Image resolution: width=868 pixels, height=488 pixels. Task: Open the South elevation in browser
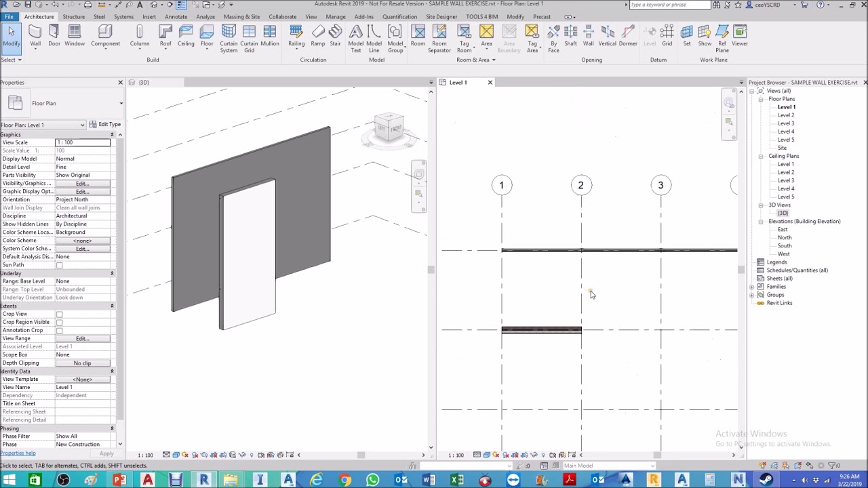click(784, 245)
